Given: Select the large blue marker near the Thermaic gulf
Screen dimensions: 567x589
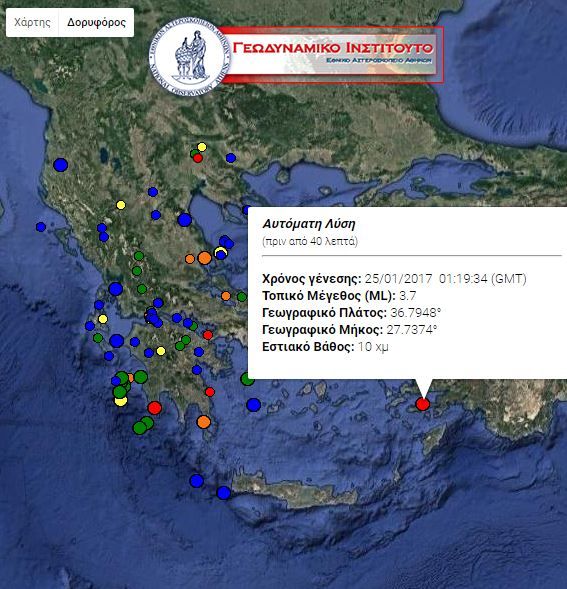Looking at the screenshot, I should [x=184, y=220].
